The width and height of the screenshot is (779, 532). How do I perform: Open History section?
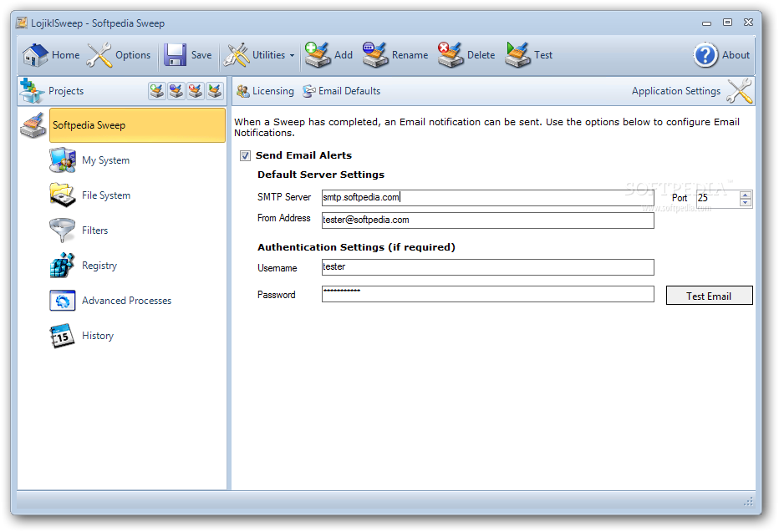click(82, 336)
